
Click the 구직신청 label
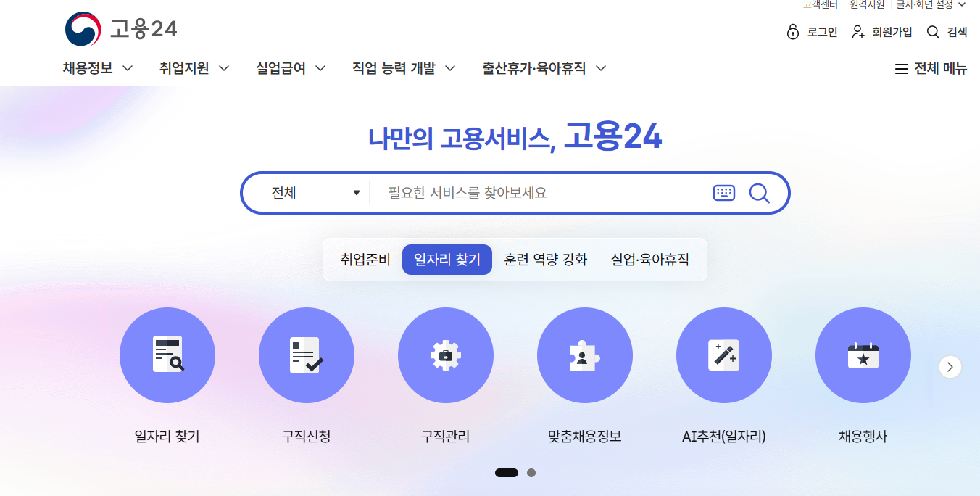(307, 437)
